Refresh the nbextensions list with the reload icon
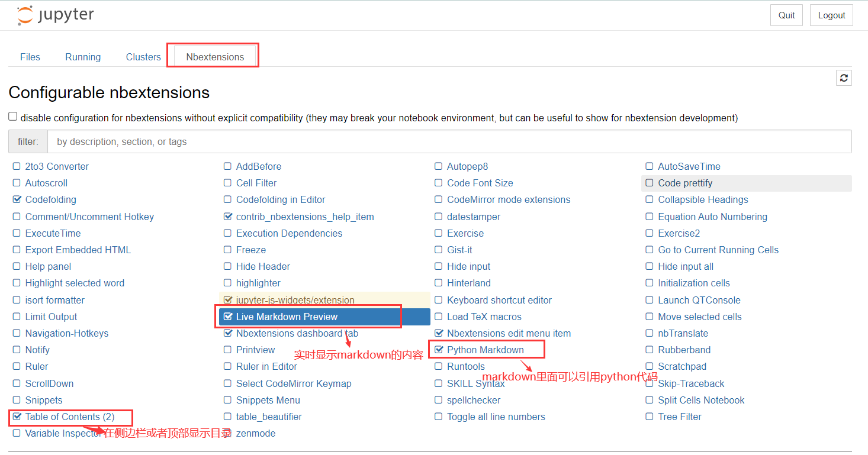The width and height of the screenshot is (868, 455). pos(844,78)
